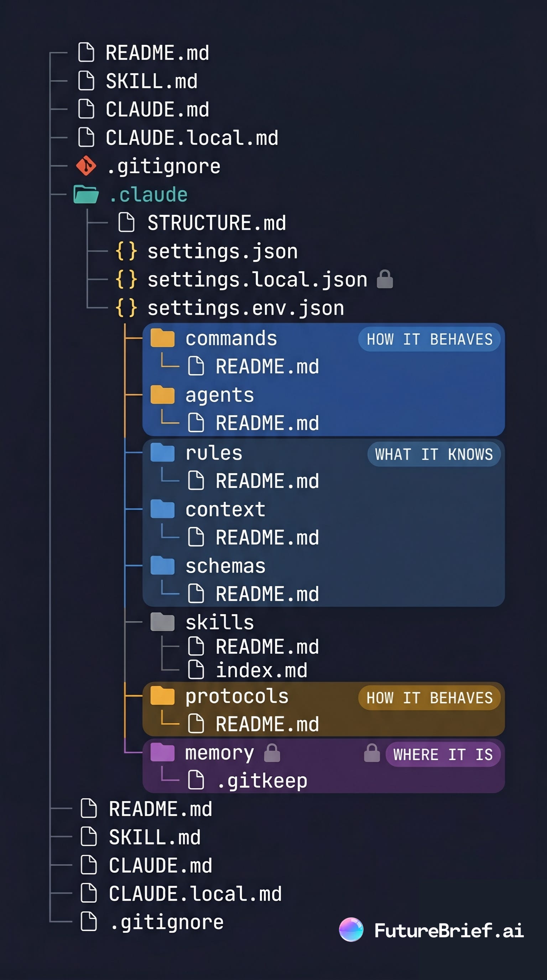
Task: Click the braces icon next to settings.json
Action: click(126, 251)
